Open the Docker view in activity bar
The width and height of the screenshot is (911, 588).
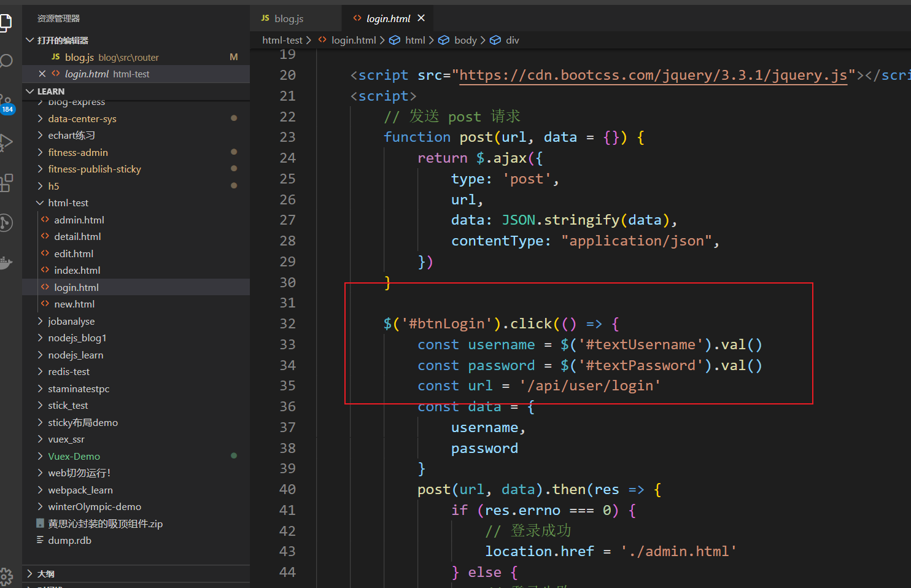tap(6, 263)
